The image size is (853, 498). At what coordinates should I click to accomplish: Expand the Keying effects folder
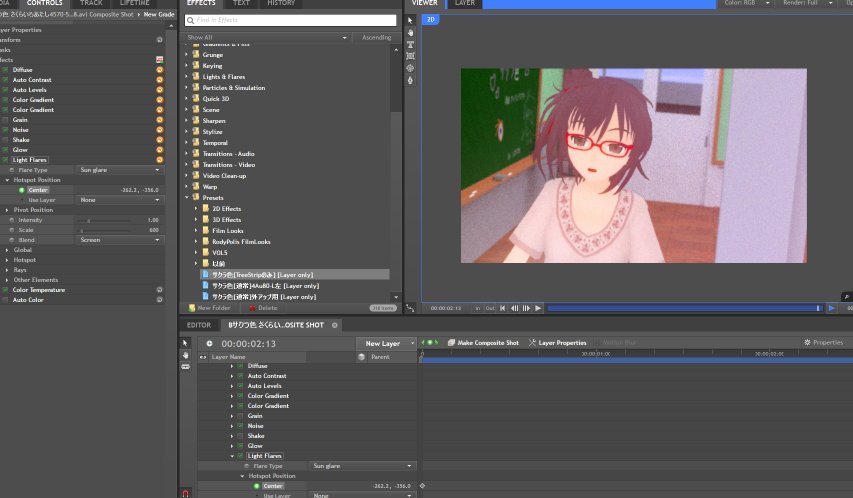[187, 66]
